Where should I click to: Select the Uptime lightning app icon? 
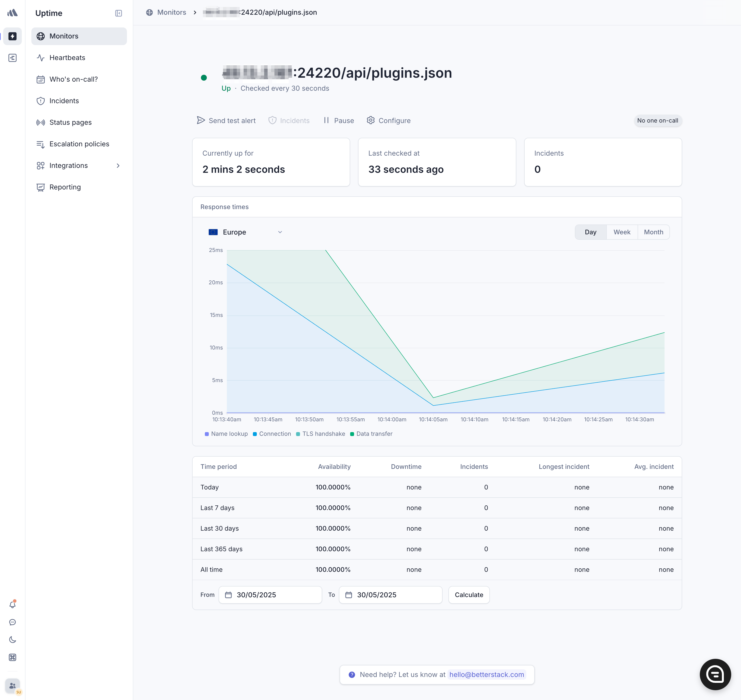click(12, 36)
